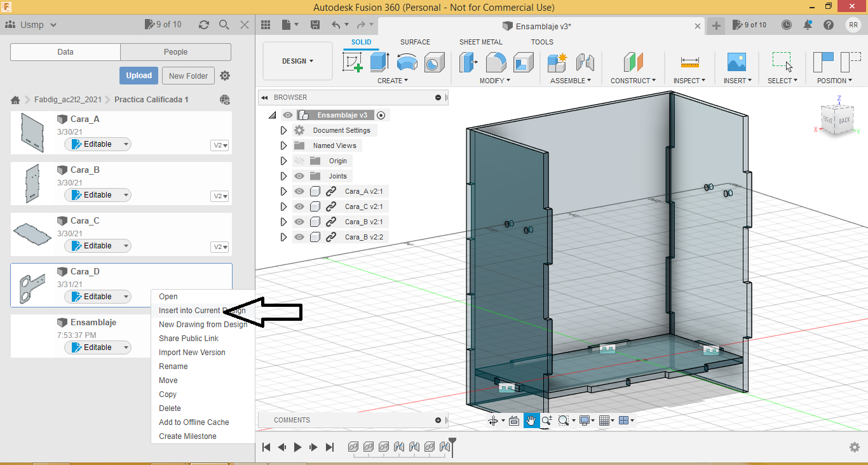
Task: Play the design timeline
Action: (297, 447)
